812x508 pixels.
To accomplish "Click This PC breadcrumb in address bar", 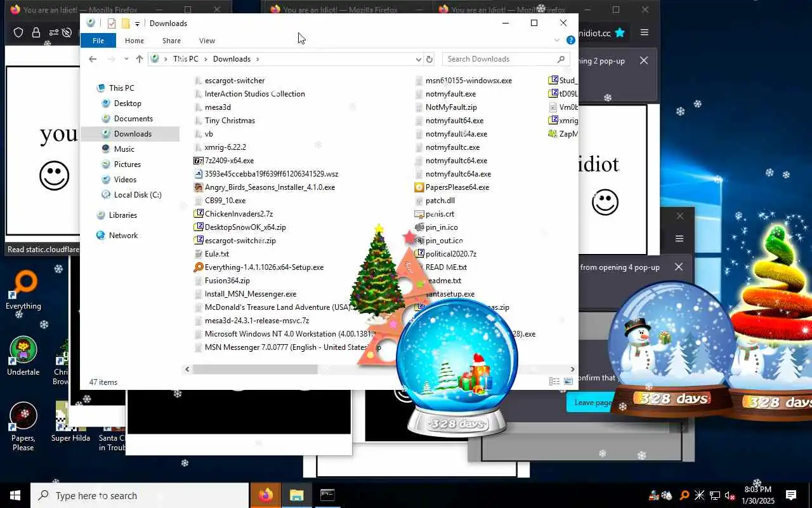I will coord(186,59).
